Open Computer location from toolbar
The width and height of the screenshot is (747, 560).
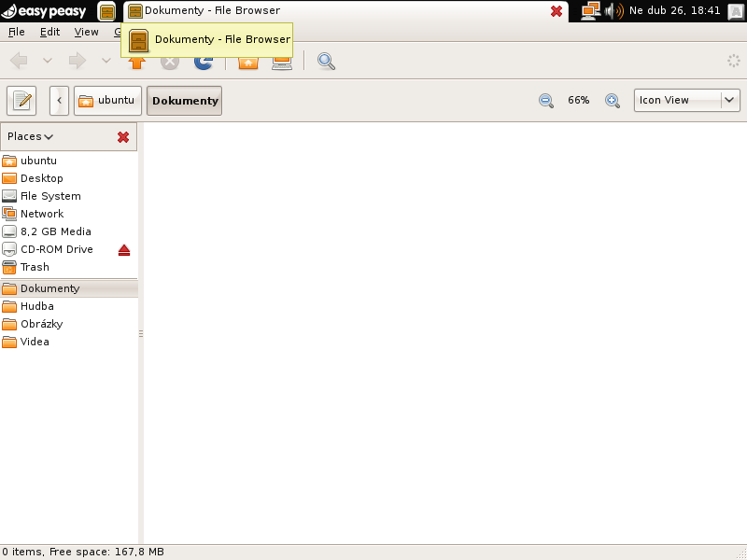point(282,63)
